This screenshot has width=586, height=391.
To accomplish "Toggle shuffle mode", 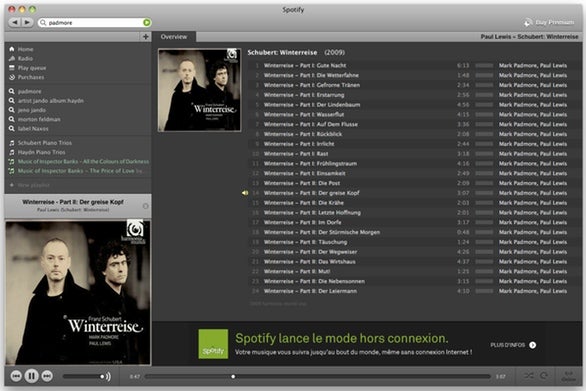I will 528,376.
